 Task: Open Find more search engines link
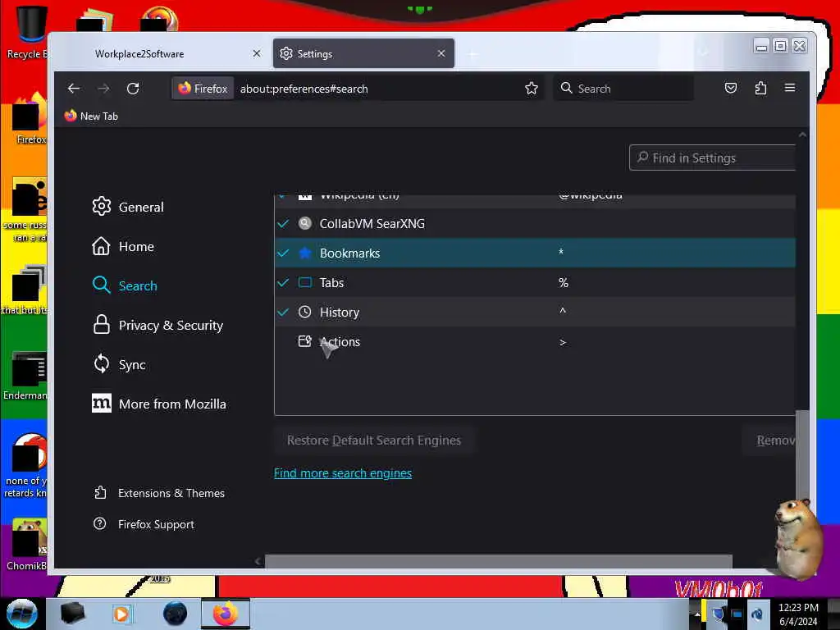click(343, 473)
